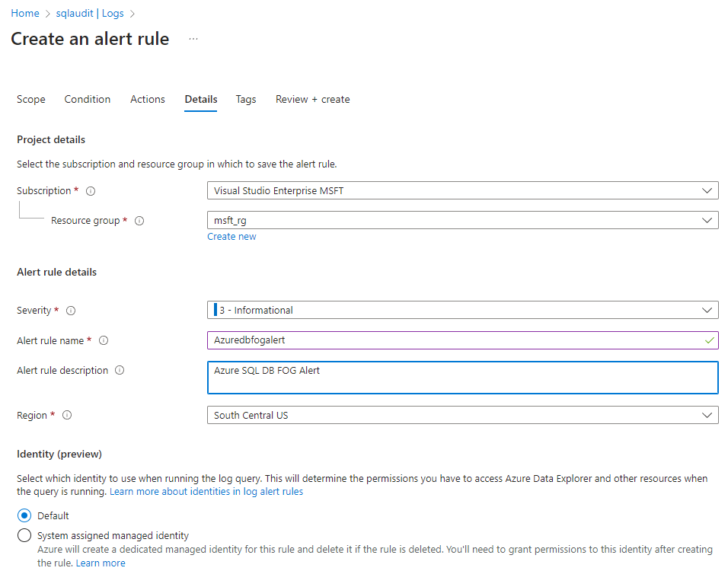Open the ellipsis menu beside page title
The image size is (728, 571).
[193, 39]
